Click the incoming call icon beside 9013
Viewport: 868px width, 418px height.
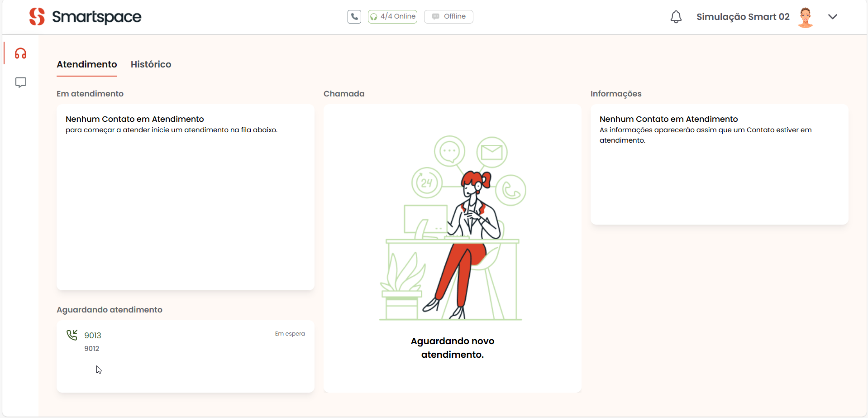[72, 335]
